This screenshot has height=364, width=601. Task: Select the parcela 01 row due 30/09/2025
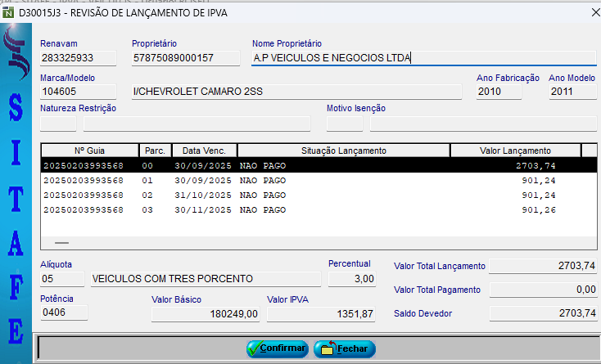311,180
